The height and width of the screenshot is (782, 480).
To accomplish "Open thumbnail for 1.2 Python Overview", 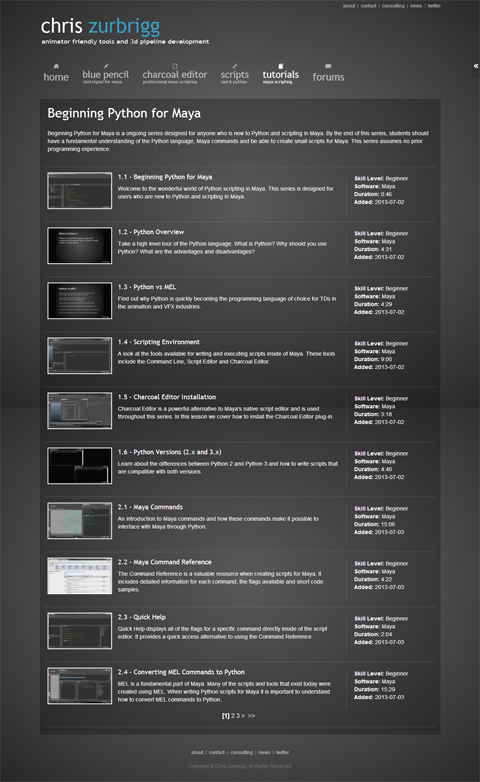I will point(79,245).
